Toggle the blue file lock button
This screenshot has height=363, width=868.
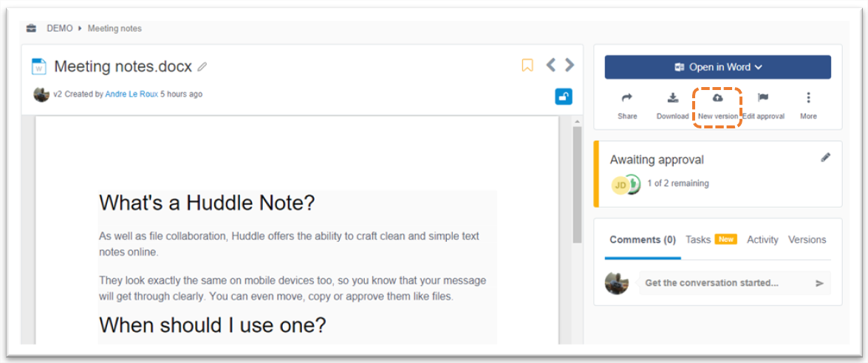pos(564,97)
